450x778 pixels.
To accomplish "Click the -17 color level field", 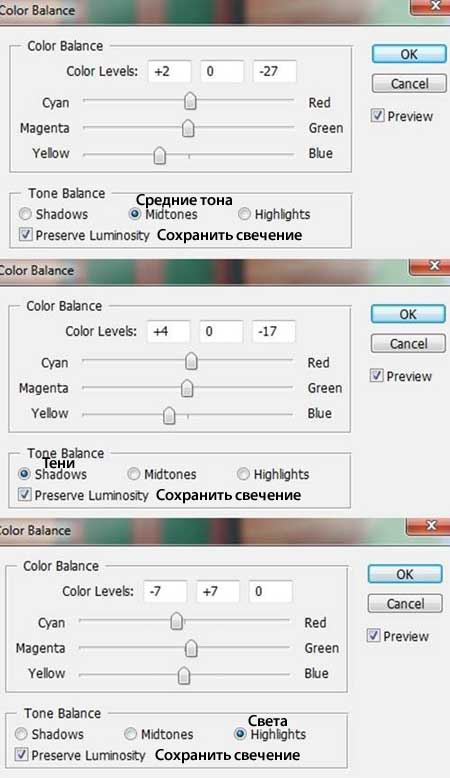I will click(x=274, y=331).
